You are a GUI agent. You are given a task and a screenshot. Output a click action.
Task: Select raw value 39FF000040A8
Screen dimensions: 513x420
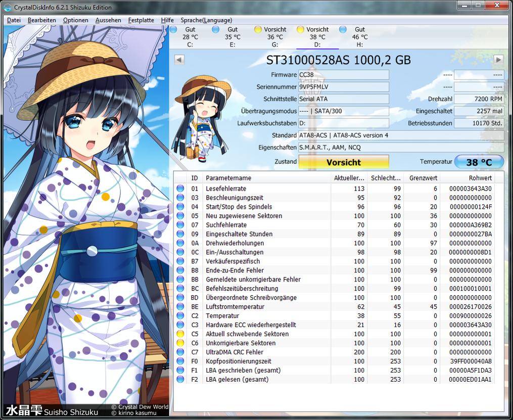pyautogui.click(x=471, y=361)
